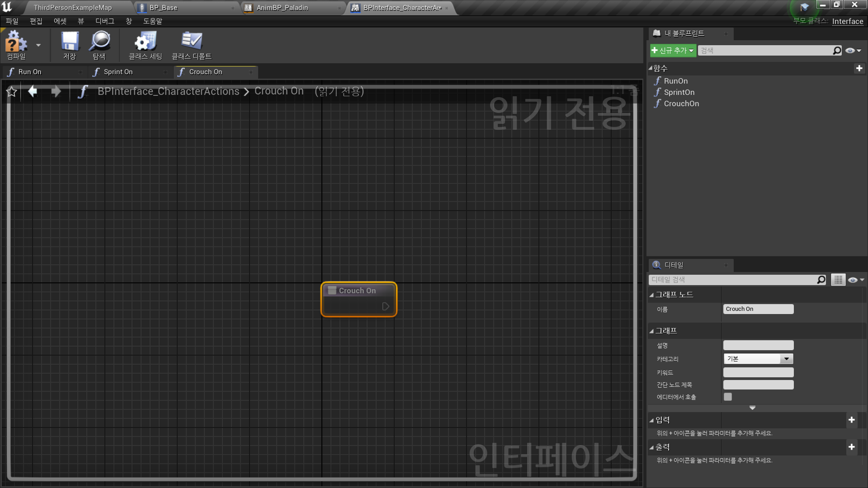Navigate back with the left arrow icon
Viewport: 868px width, 488px height.
tap(33, 92)
